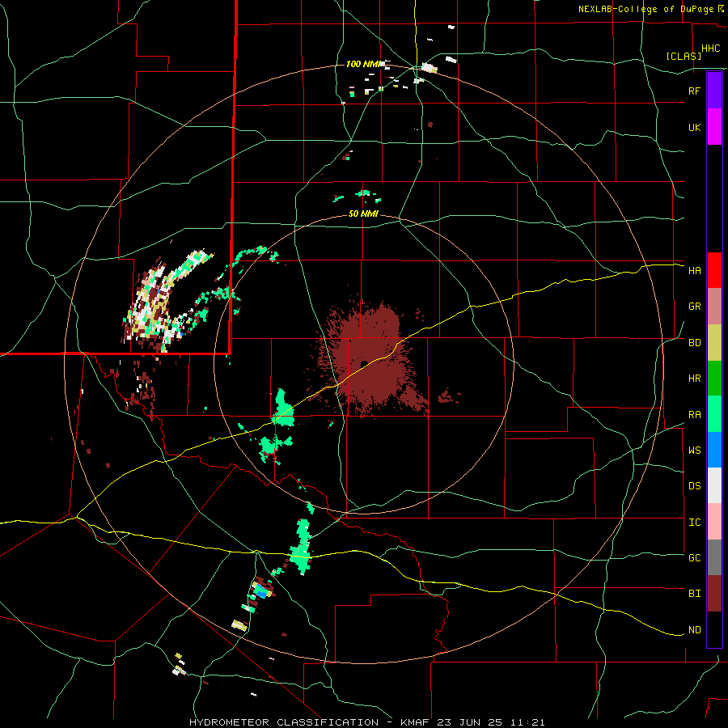
Task: Click the 'HHC' product label
Action: coord(710,49)
